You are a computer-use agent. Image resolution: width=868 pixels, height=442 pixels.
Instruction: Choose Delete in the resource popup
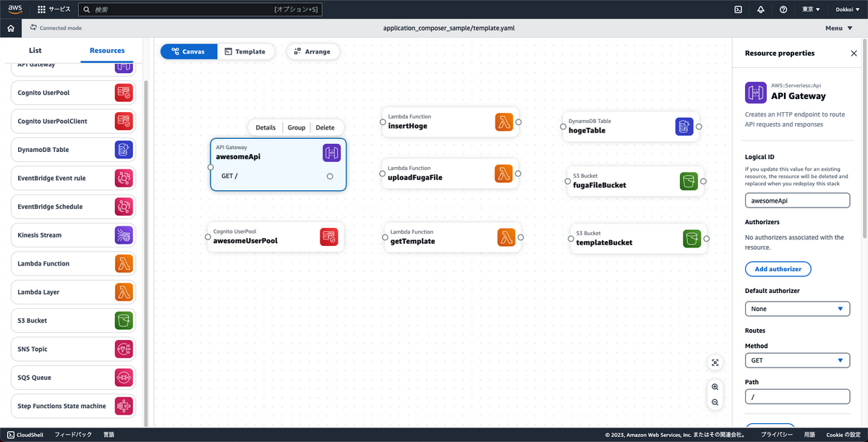(x=325, y=127)
